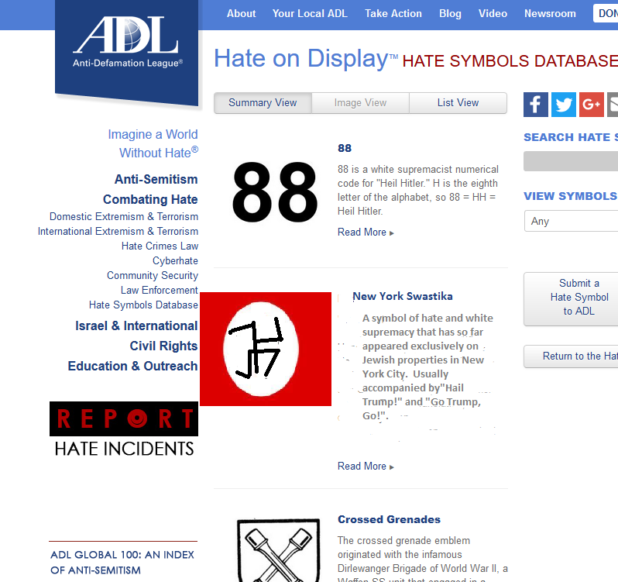Viewport: 618px width, 582px height.
Task: Share via the Twitter bird icon
Action: 563,104
